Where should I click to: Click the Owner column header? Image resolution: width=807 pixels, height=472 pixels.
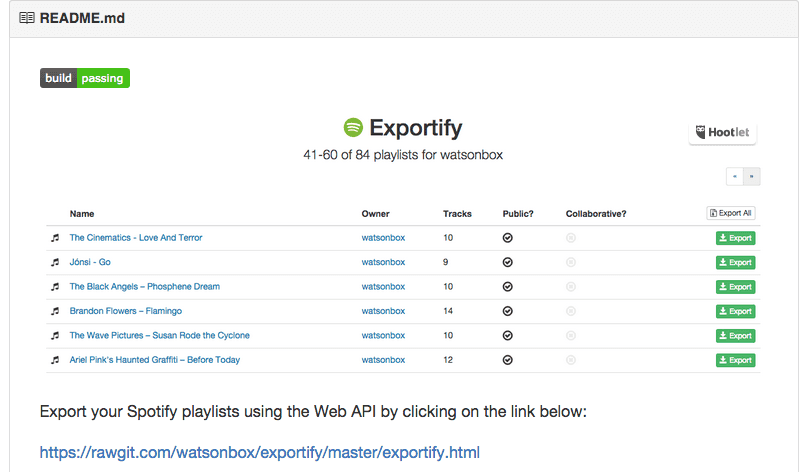tap(376, 214)
